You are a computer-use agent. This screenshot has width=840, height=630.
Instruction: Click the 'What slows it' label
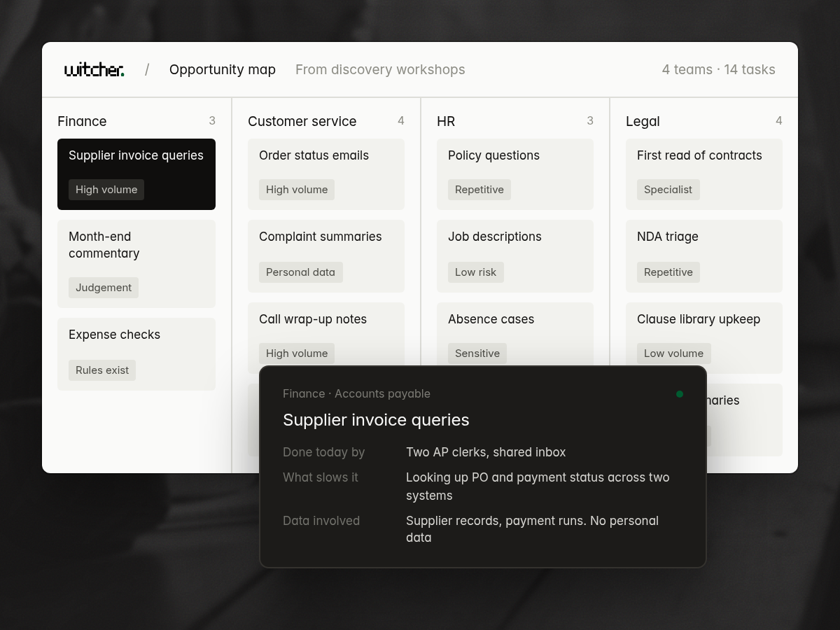coord(320,477)
